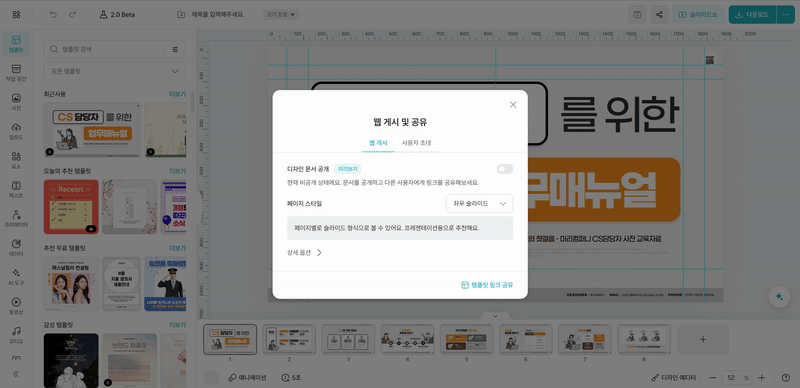Open the download more options button
Screen dimensions: 800x388
tap(786, 15)
